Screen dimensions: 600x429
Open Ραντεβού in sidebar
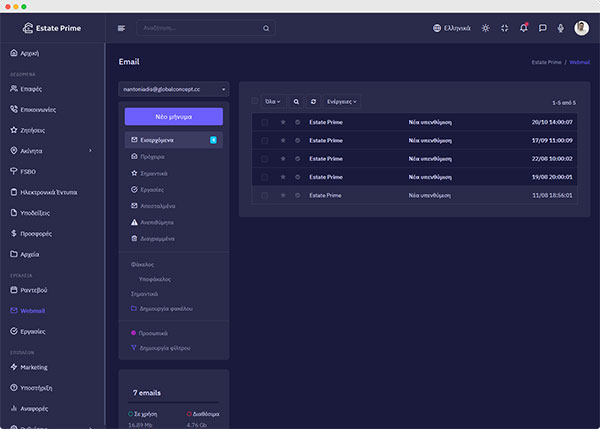tap(29, 290)
